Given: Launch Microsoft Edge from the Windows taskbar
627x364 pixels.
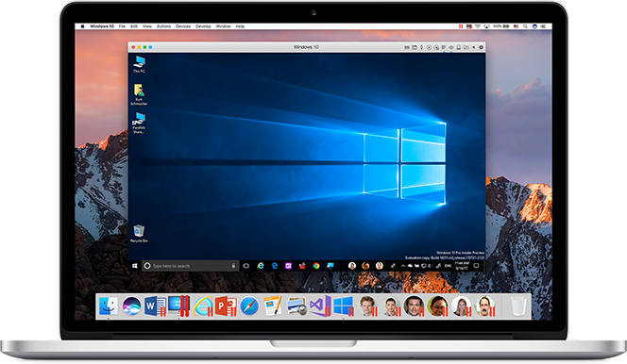Looking at the screenshot, I should coord(274,266).
